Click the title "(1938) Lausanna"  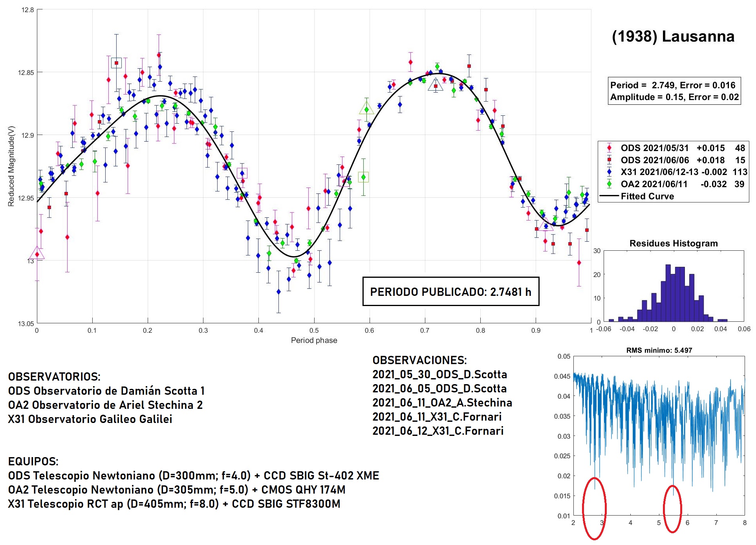click(673, 36)
